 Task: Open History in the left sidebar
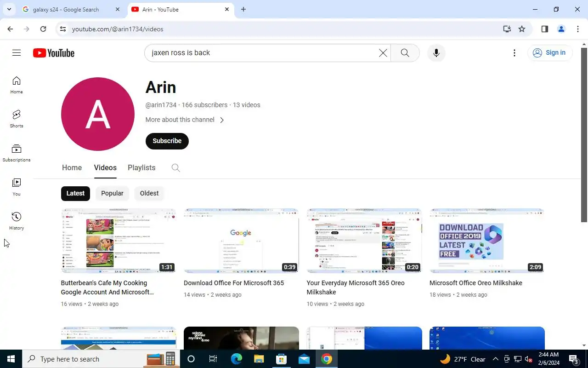point(17,221)
